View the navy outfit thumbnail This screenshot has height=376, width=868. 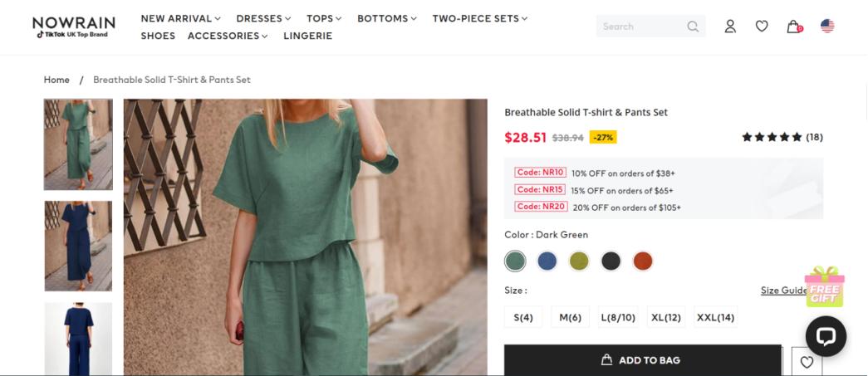pos(78,246)
